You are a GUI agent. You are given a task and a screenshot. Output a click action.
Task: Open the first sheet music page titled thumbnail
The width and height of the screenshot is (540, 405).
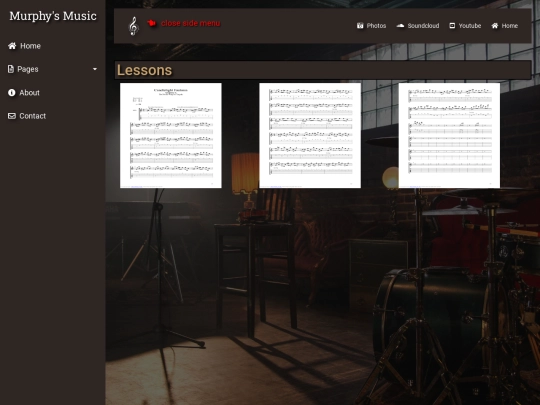171,135
